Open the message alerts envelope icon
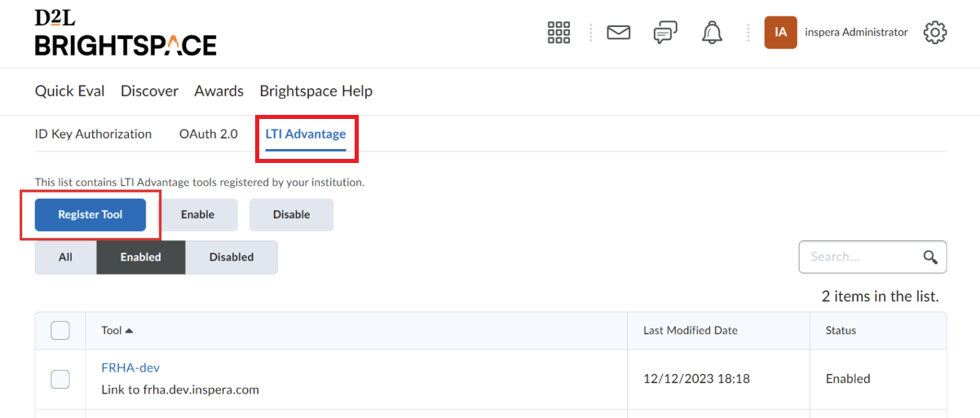The height and width of the screenshot is (418, 980). click(619, 33)
